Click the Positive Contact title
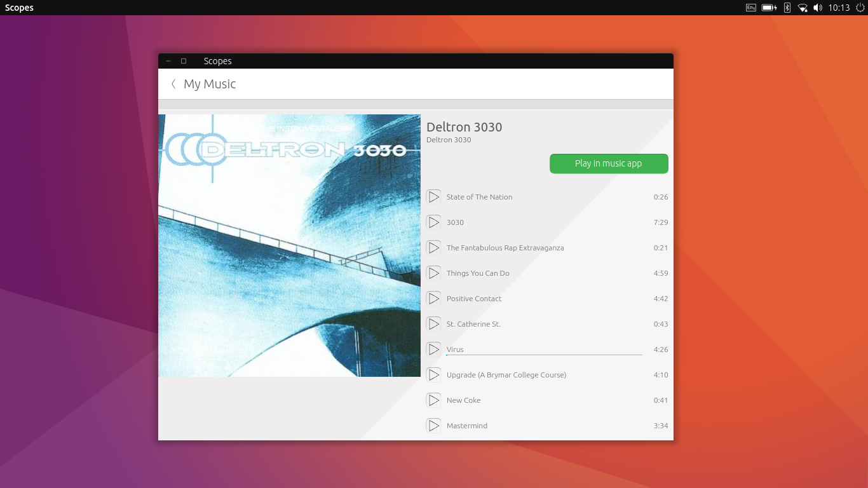Screen dimensions: 868x488 (474, 299)
